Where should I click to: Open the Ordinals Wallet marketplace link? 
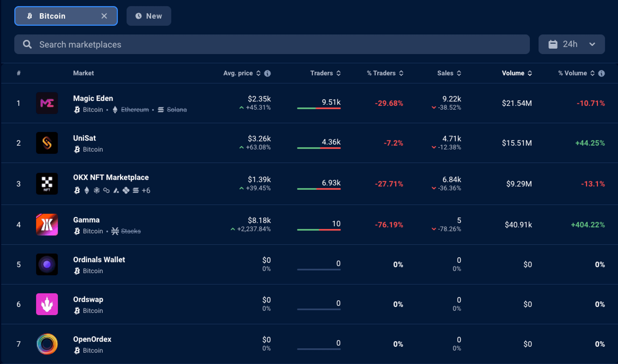click(x=99, y=259)
